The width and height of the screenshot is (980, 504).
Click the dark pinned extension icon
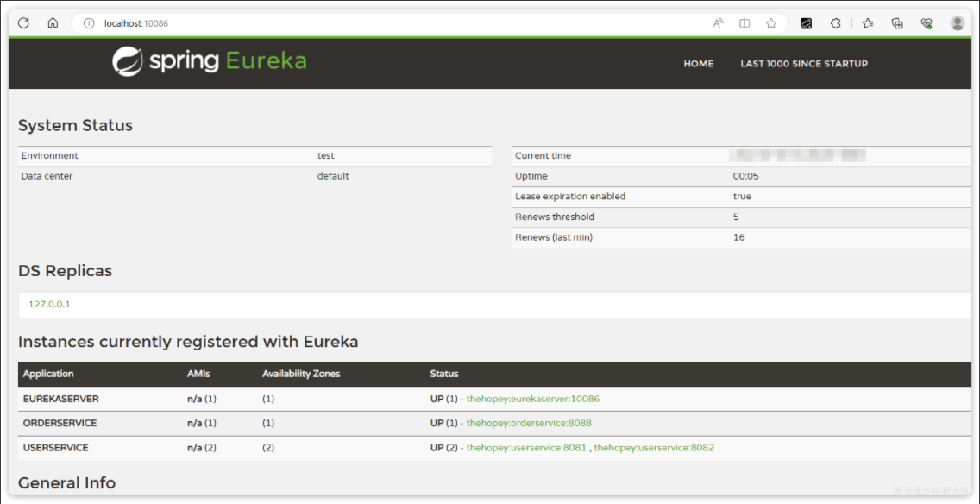[807, 23]
